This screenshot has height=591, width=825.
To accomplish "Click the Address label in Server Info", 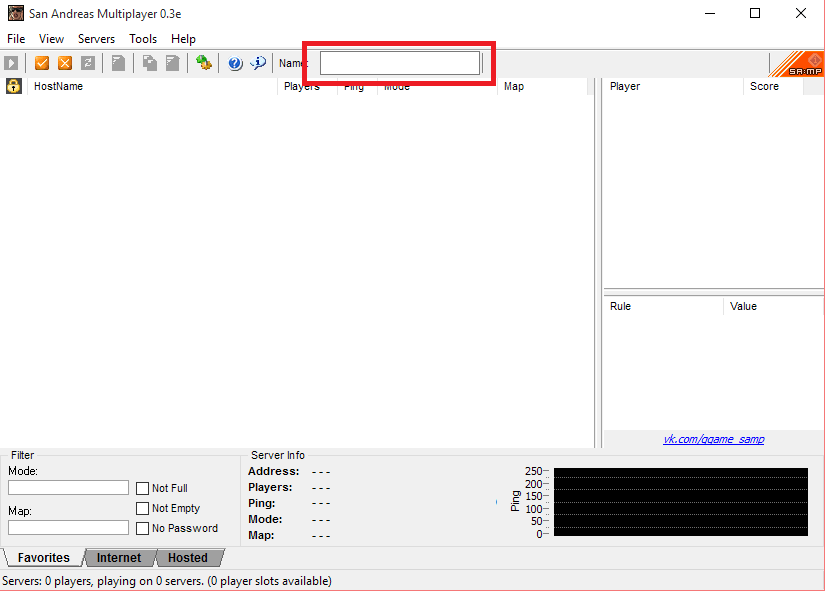I will [274, 472].
